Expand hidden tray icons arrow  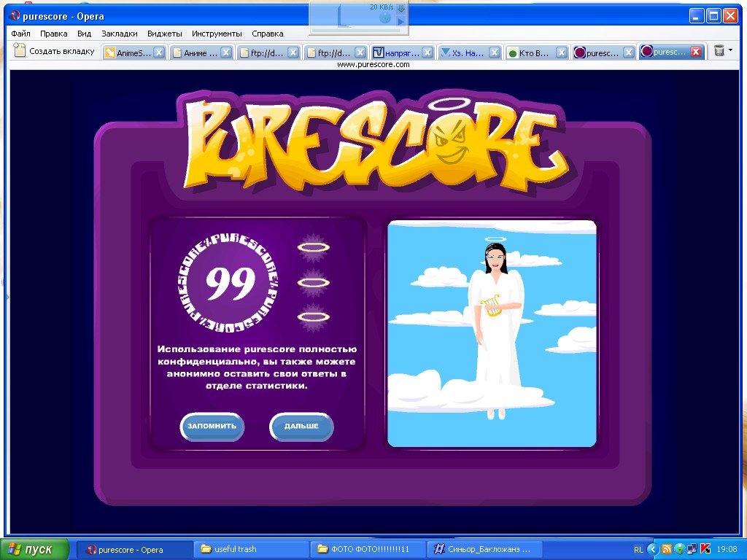click(654, 549)
